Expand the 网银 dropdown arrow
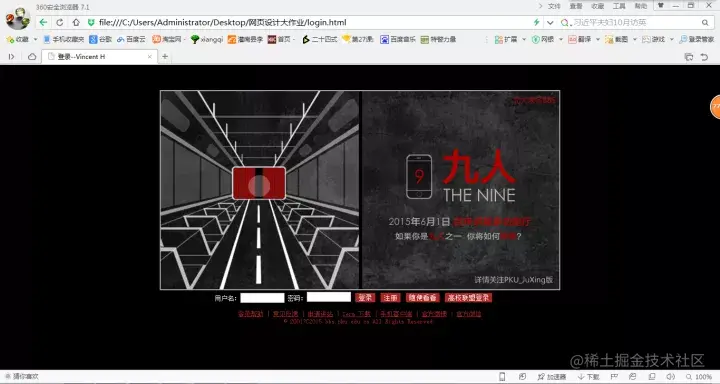Viewport: 720px width, 384px height. pos(560,40)
